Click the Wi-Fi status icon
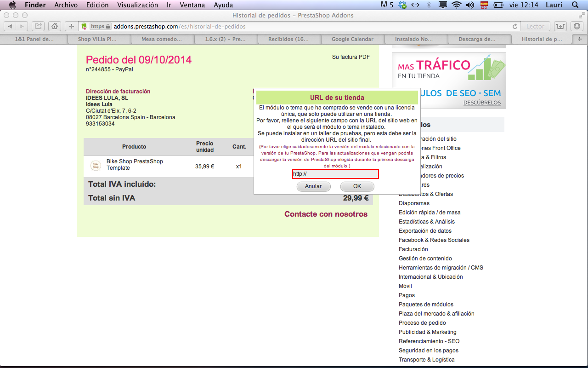This screenshot has height=368, width=588. tap(456, 5)
